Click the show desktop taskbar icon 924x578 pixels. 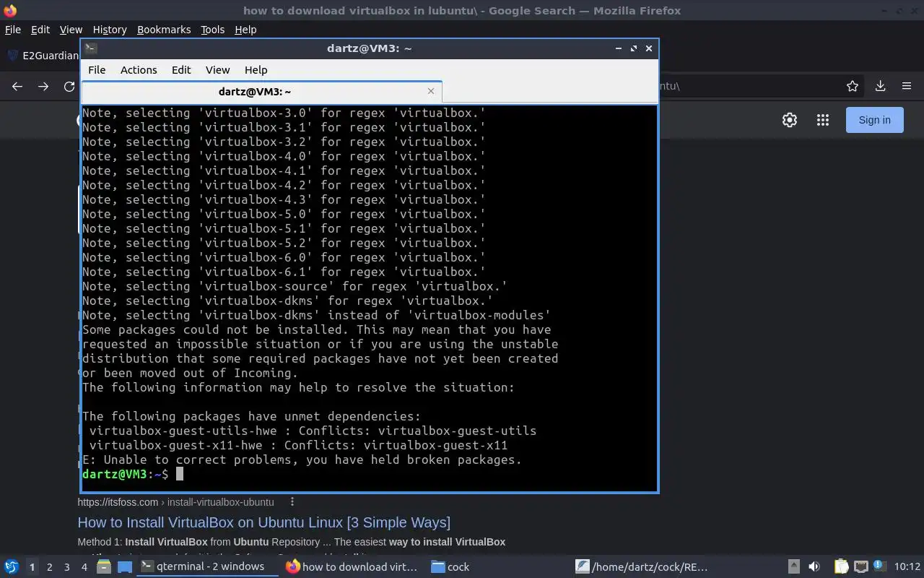125,566
